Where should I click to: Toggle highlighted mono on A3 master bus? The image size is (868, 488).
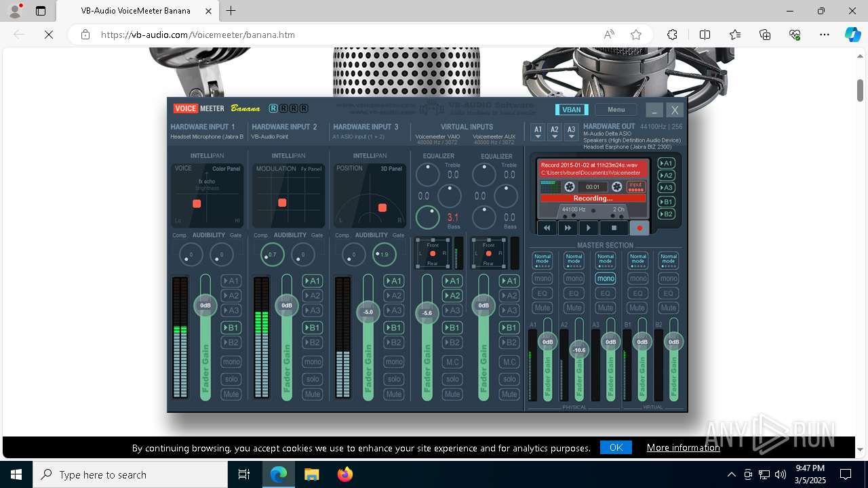[606, 279]
